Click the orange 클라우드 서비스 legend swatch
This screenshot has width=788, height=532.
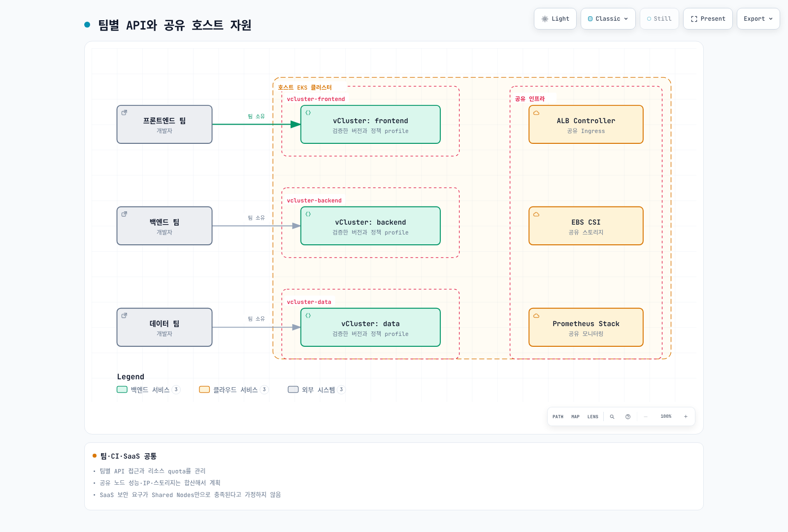[x=204, y=390]
